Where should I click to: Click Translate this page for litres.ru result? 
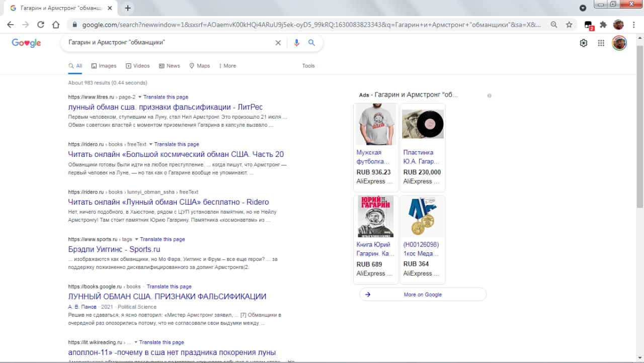[166, 97]
